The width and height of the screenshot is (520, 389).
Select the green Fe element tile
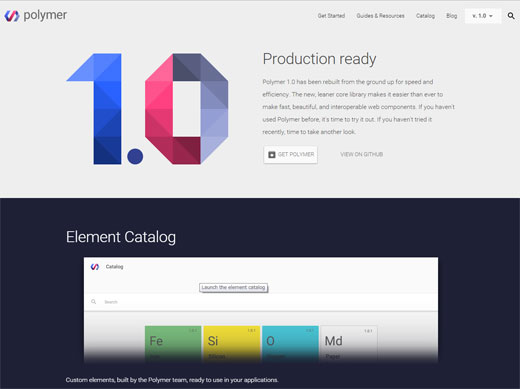(173, 344)
